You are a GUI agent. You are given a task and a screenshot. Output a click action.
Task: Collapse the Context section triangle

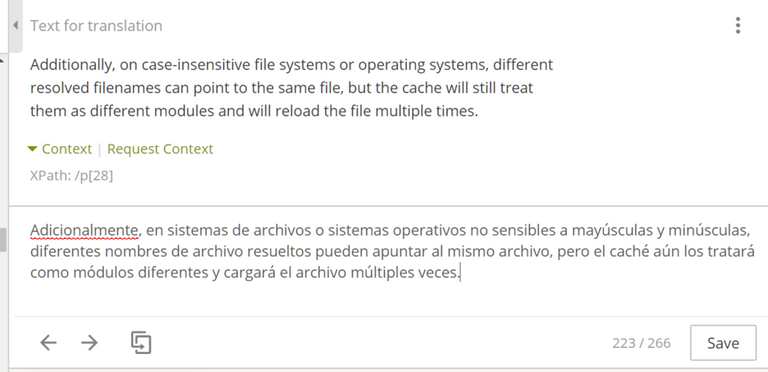coord(32,149)
